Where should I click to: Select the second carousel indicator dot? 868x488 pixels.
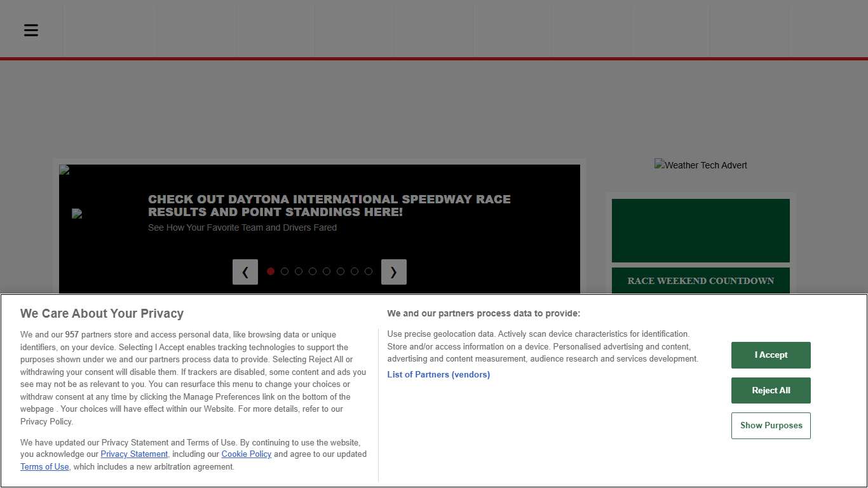pyautogui.click(x=285, y=271)
